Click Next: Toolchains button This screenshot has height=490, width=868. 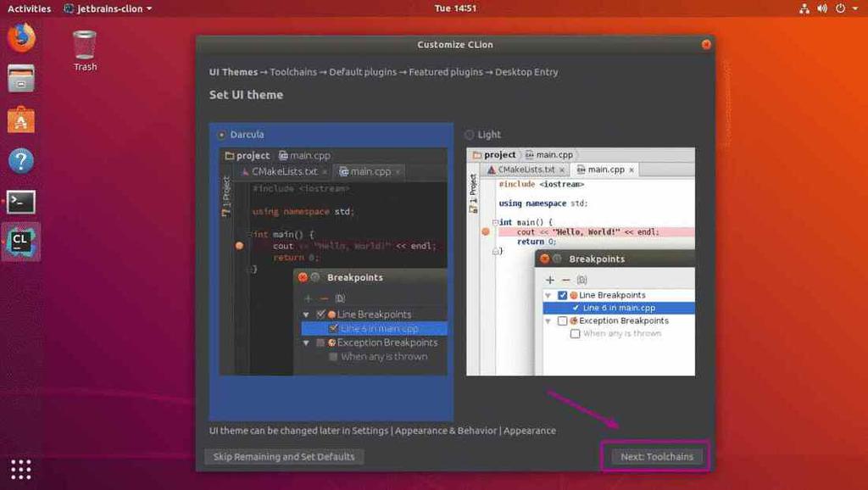point(657,457)
